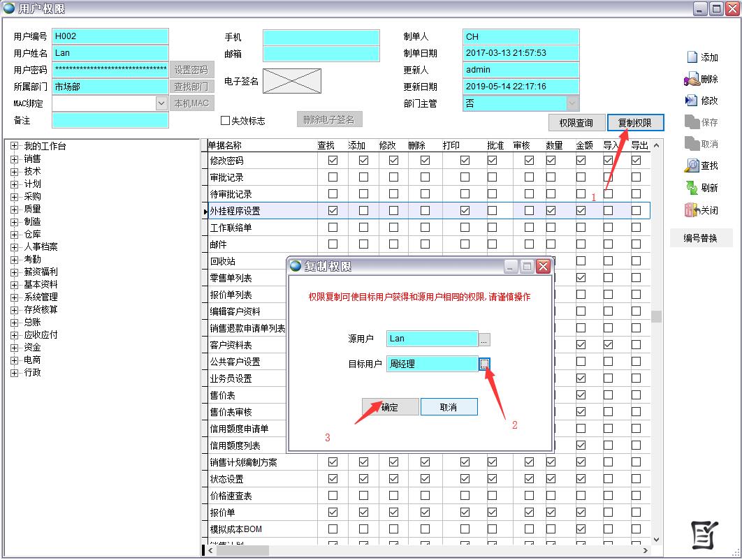Check 查找 permission for 审批记录 row

click(x=333, y=177)
